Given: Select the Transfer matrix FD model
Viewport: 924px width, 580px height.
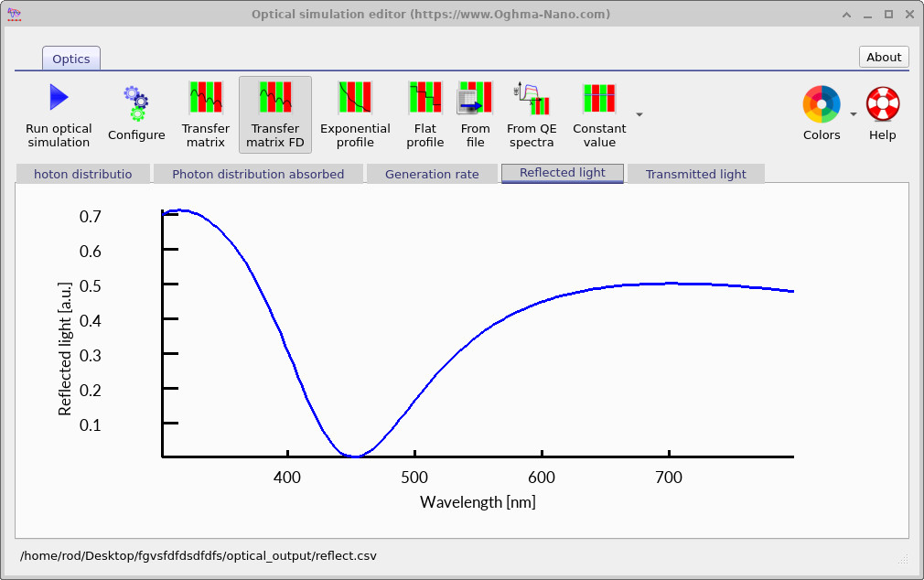Looking at the screenshot, I should [x=275, y=115].
